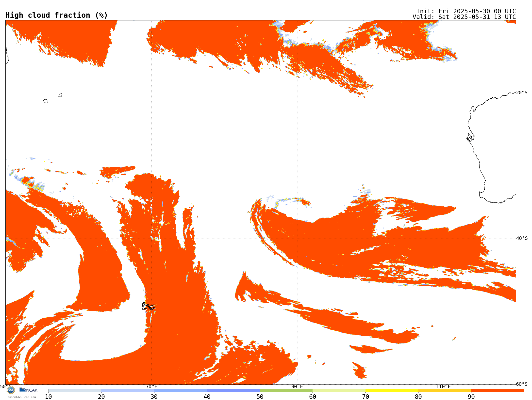
Task: Select the 70-80 yellow colorbar segment
Action: point(392,391)
